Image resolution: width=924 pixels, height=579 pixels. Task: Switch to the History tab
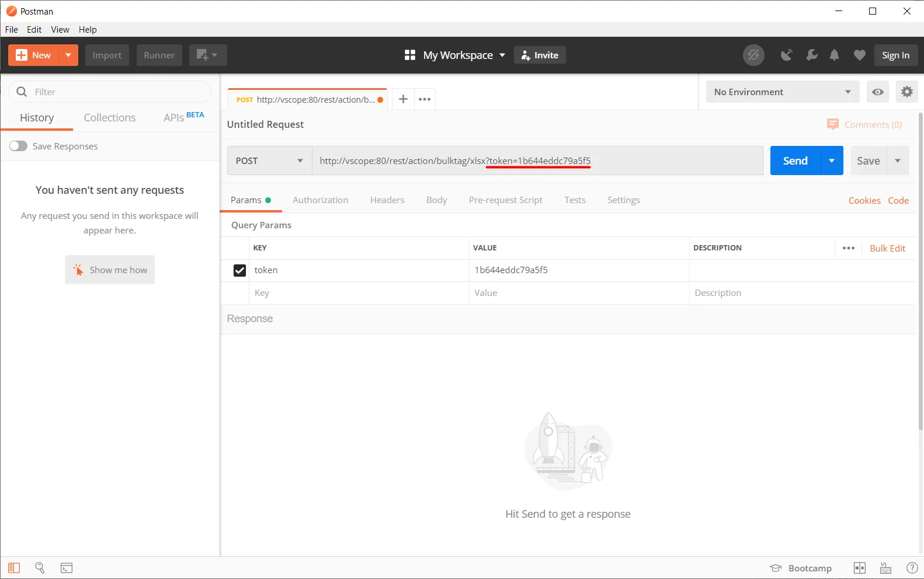click(x=37, y=117)
